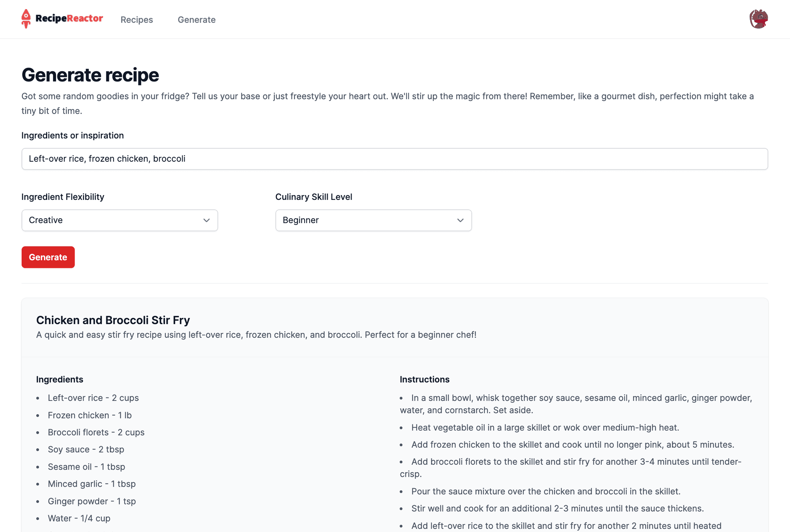Click the 'Ingredient Flexibility' field label
Viewport: 790px width, 532px height.
63,197
